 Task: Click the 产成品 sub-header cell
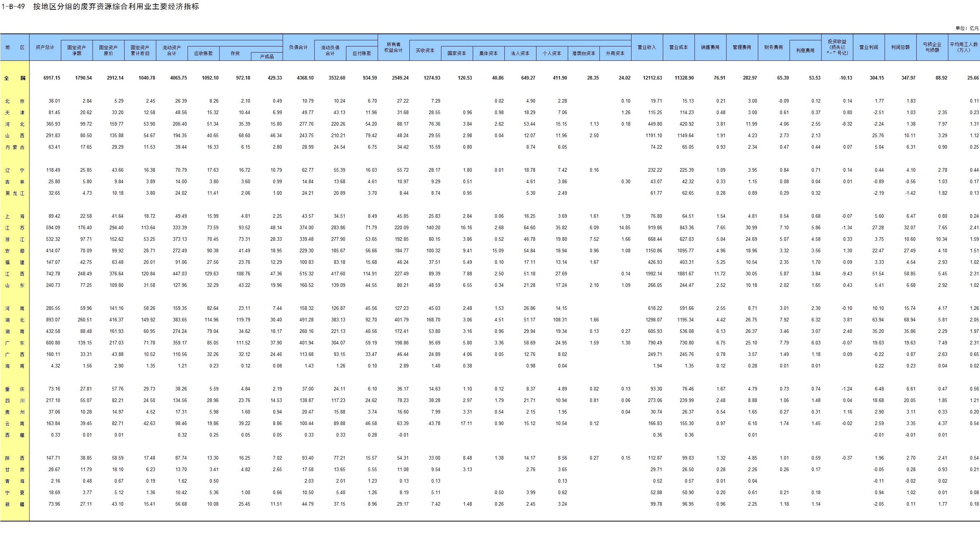point(267,56)
